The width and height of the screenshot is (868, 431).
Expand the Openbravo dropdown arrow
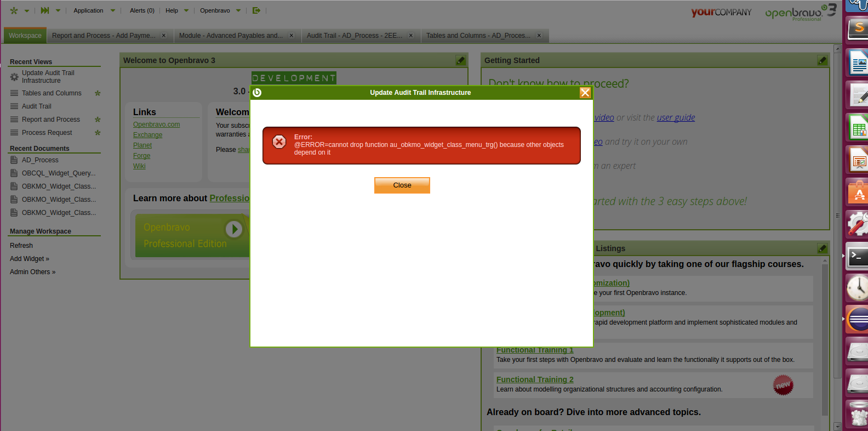(x=238, y=11)
